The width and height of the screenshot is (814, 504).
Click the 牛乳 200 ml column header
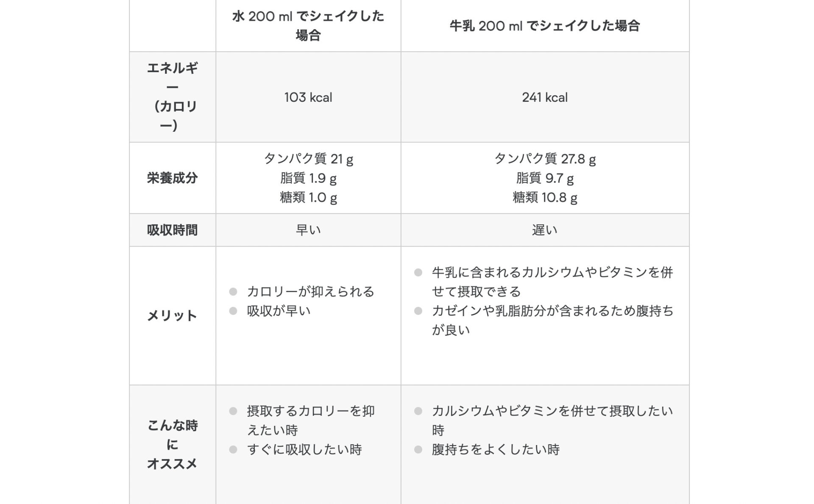point(545,25)
